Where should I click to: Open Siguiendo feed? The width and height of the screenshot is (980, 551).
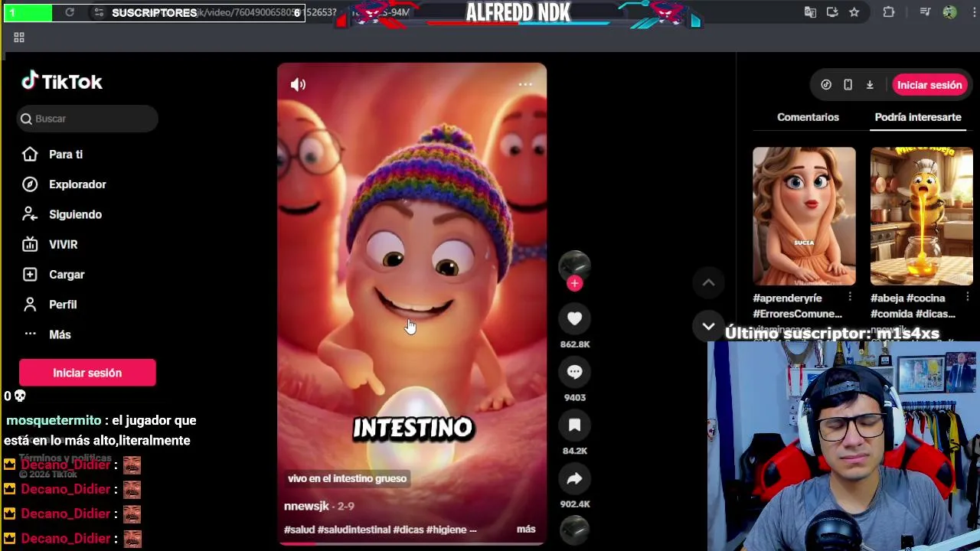(x=75, y=214)
